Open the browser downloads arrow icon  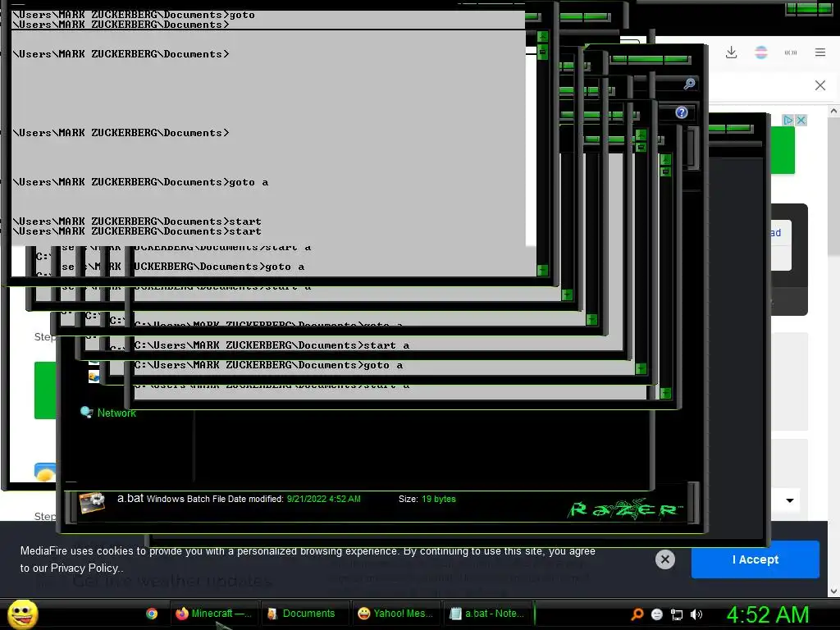(x=731, y=52)
